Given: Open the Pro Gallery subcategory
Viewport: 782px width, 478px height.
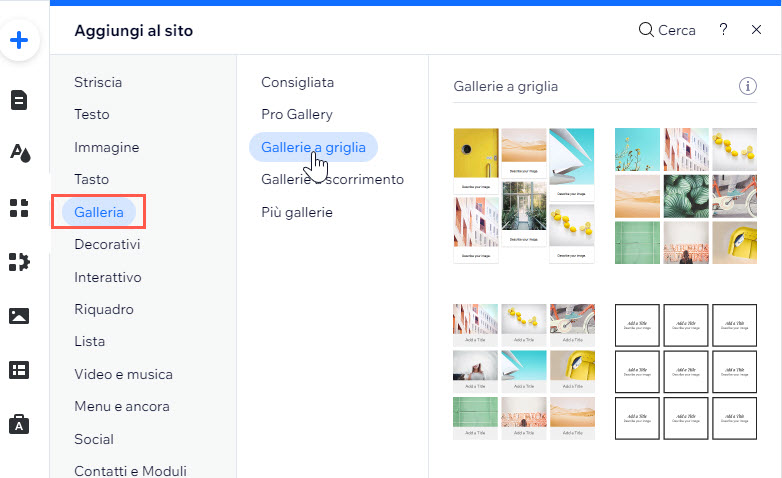Looking at the screenshot, I should [297, 115].
